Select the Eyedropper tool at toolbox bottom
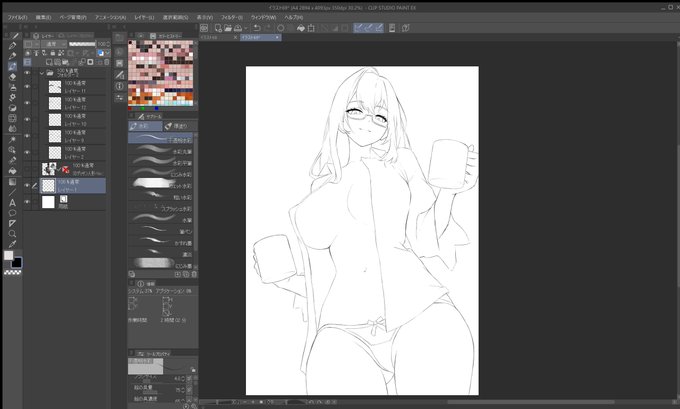The width and height of the screenshot is (680, 409). 13,244
